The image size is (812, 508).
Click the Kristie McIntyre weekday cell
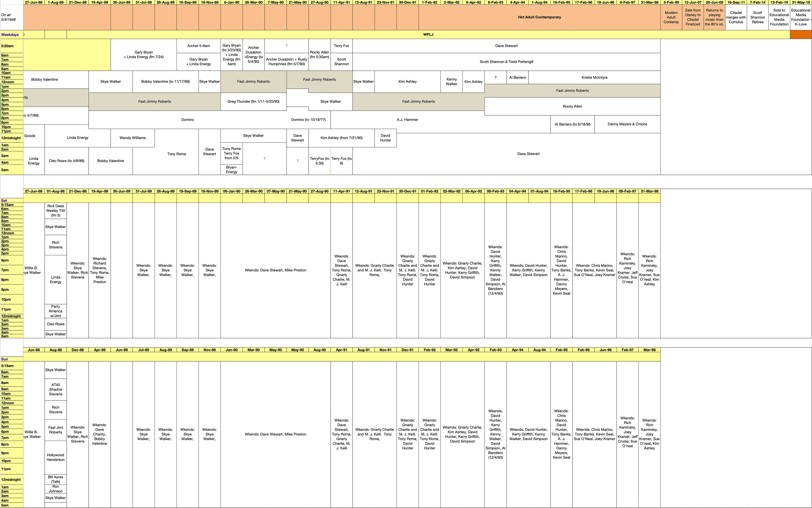click(594, 78)
